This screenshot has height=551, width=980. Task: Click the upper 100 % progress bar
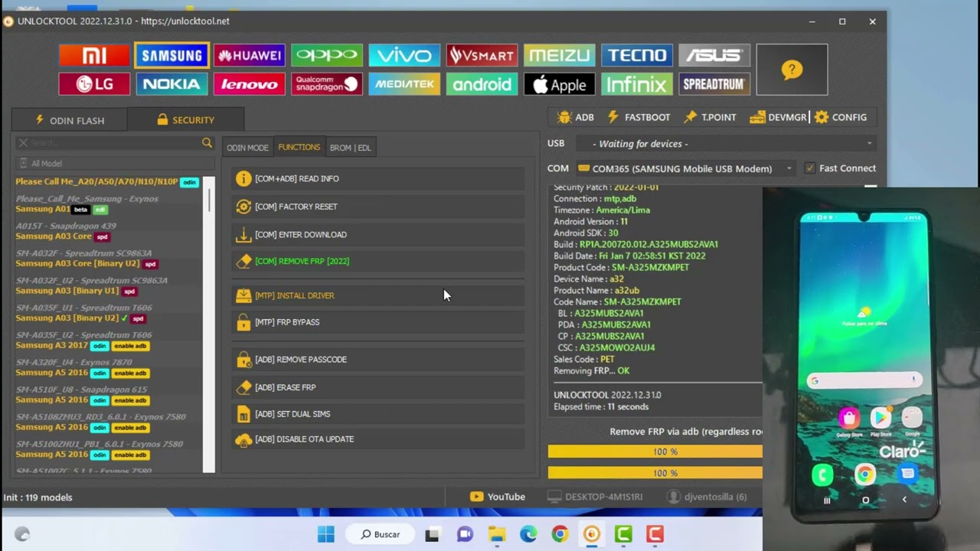pyautogui.click(x=655, y=452)
